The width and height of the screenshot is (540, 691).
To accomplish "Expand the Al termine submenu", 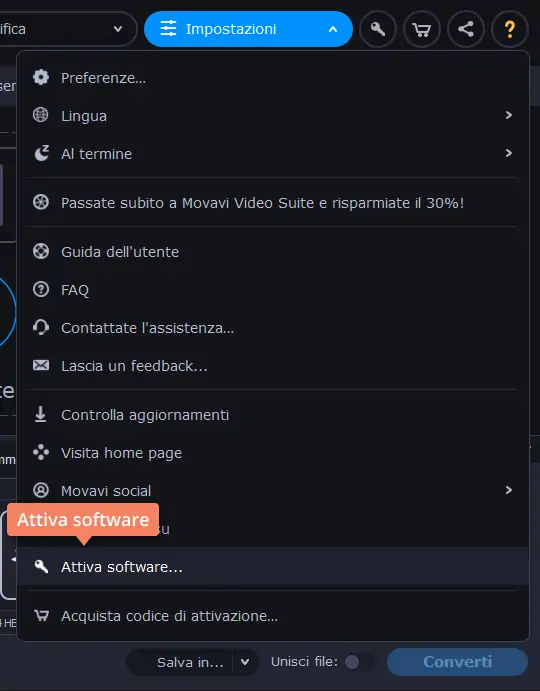I will [273, 153].
